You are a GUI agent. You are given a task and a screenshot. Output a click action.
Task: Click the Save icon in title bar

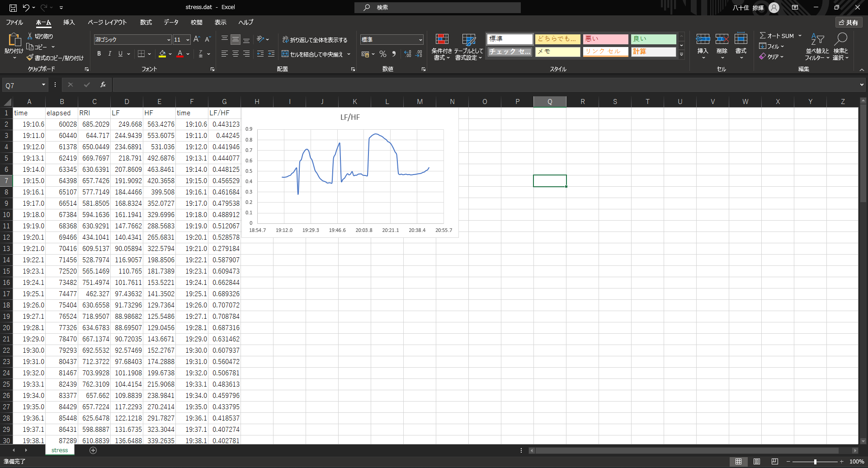pos(13,8)
